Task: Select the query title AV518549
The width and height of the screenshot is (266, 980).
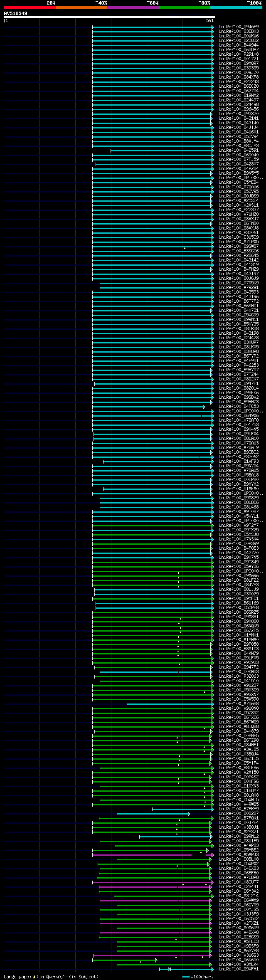Action: pos(16,13)
